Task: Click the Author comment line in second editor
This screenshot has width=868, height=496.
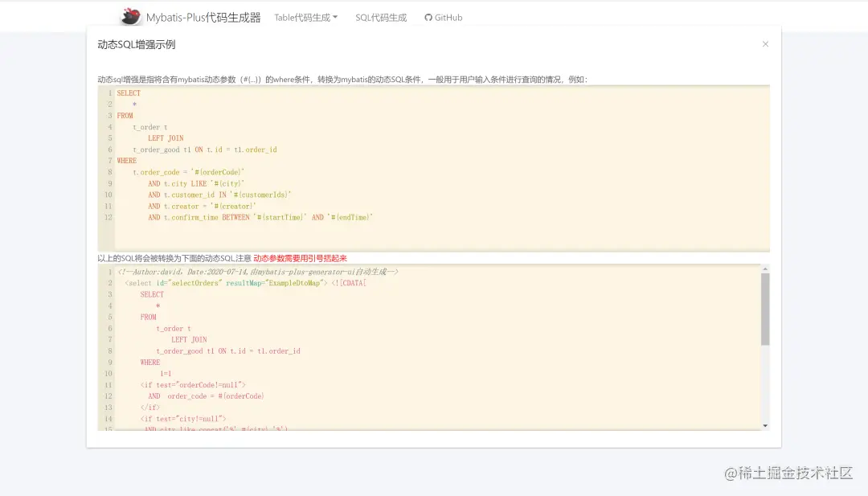Action: tap(258, 272)
